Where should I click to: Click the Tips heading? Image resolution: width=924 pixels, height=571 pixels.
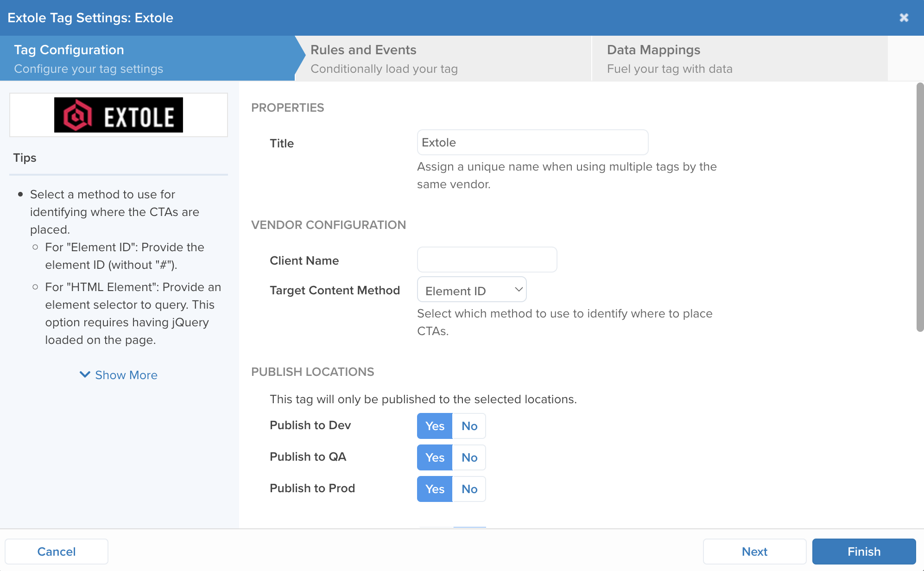[25, 158]
